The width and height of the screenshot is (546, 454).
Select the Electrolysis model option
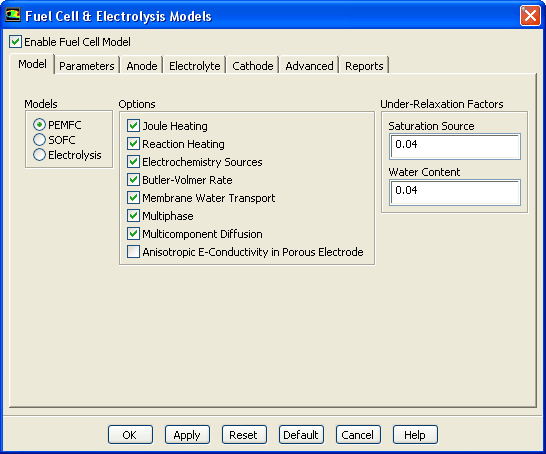tap(39, 155)
